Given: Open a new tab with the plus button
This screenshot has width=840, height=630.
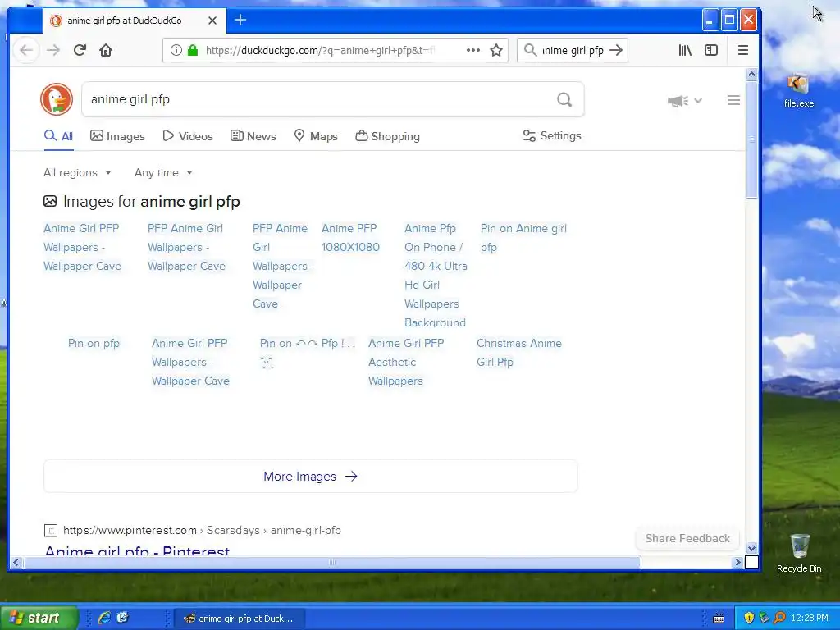Looking at the screenshot, I should [x=240, y=21].
